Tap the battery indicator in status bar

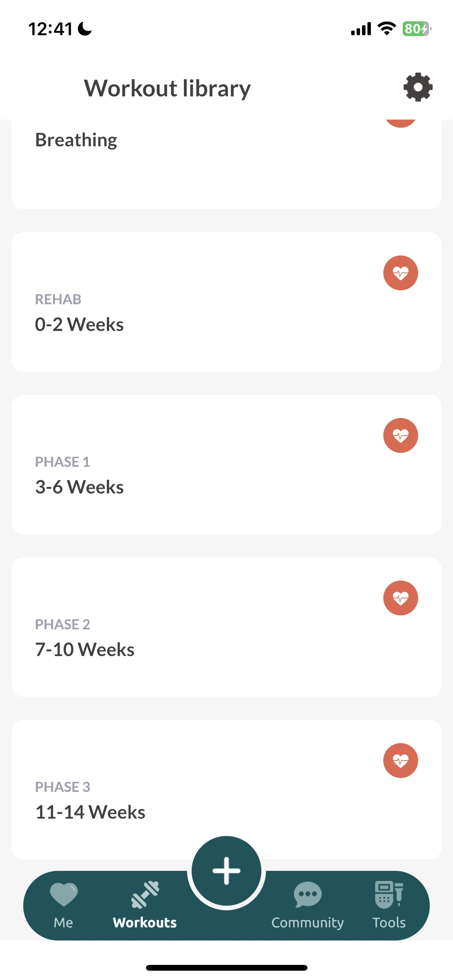(x=417, y=29)
